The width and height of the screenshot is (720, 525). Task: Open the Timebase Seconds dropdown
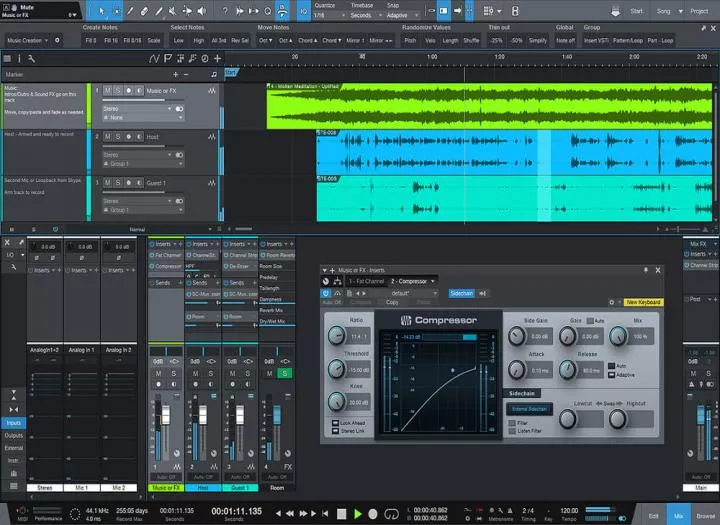tap(366, 15)
